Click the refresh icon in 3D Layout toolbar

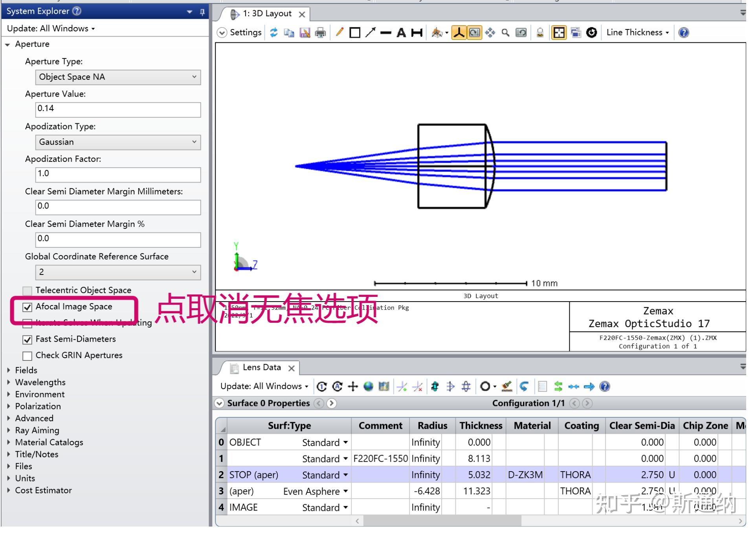[274, 33]
